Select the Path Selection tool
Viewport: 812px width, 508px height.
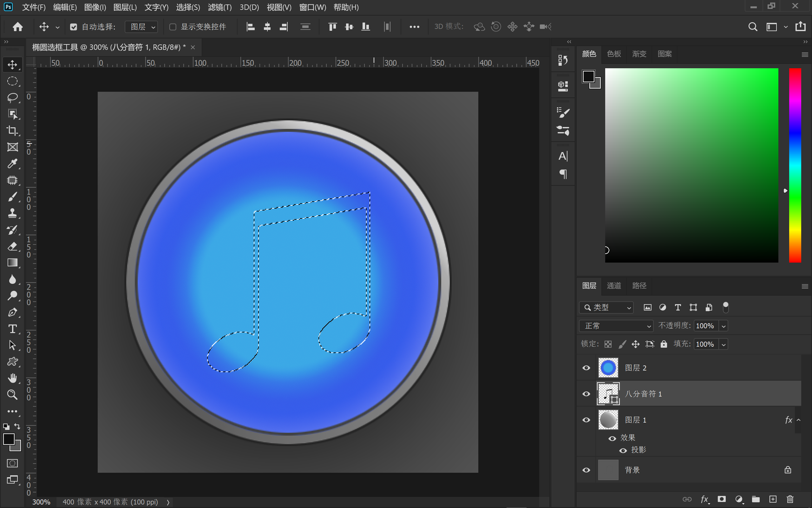[12, 345]
